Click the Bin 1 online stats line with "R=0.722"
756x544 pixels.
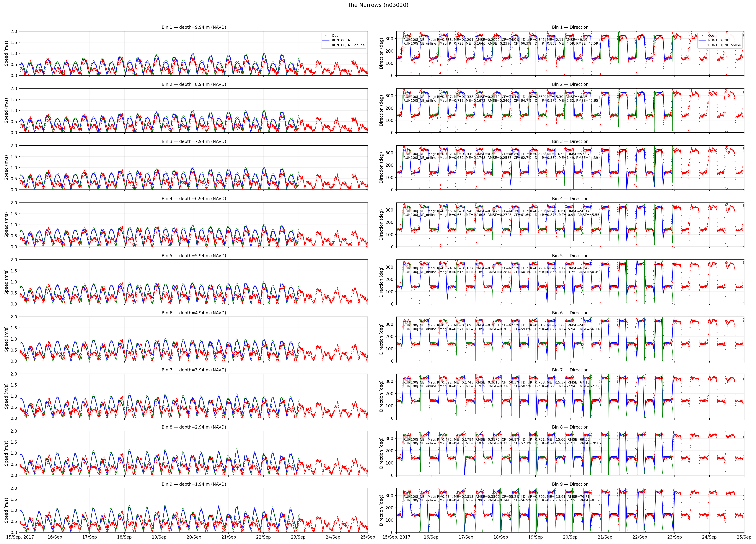[501, 44]
